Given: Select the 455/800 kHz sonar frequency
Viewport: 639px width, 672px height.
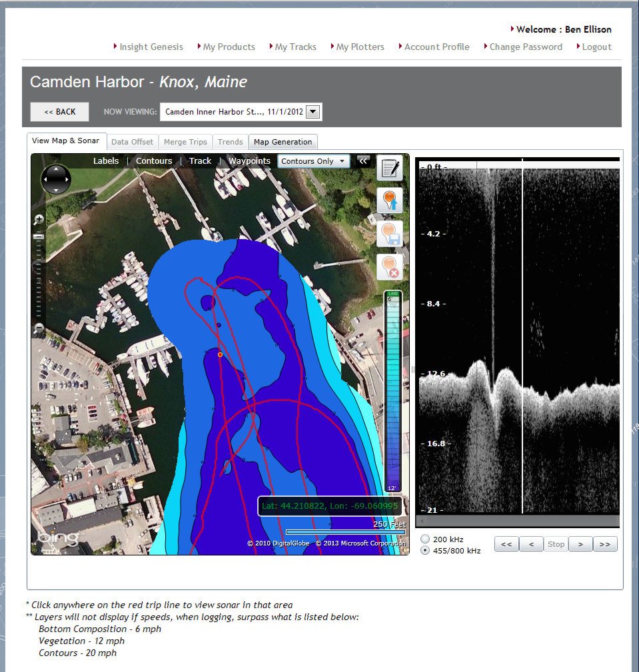Looking at the screenshot, I should (425, 551).
